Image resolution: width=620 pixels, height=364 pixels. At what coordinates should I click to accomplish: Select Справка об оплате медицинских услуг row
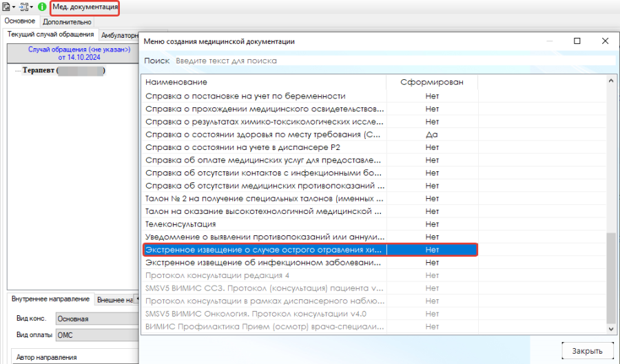310,160
